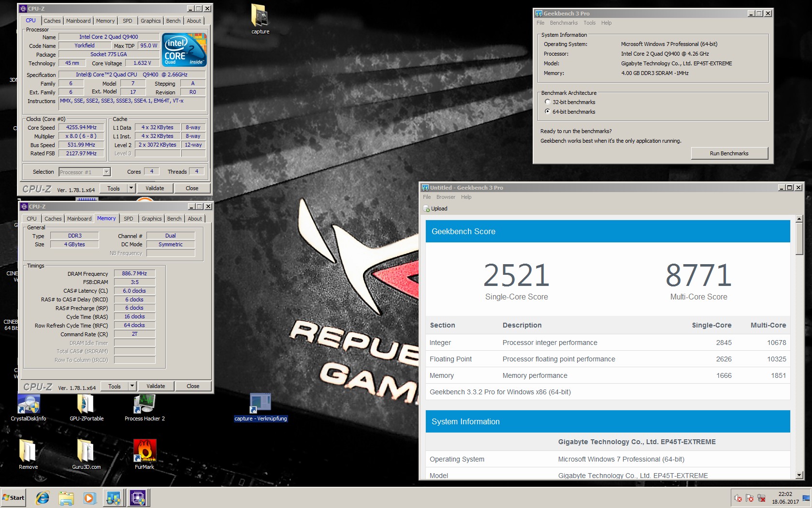Click show desktop icon beside clock
The width and height of the screenshot is (812, 508).
pyautogui.click(x=806, y=498)
